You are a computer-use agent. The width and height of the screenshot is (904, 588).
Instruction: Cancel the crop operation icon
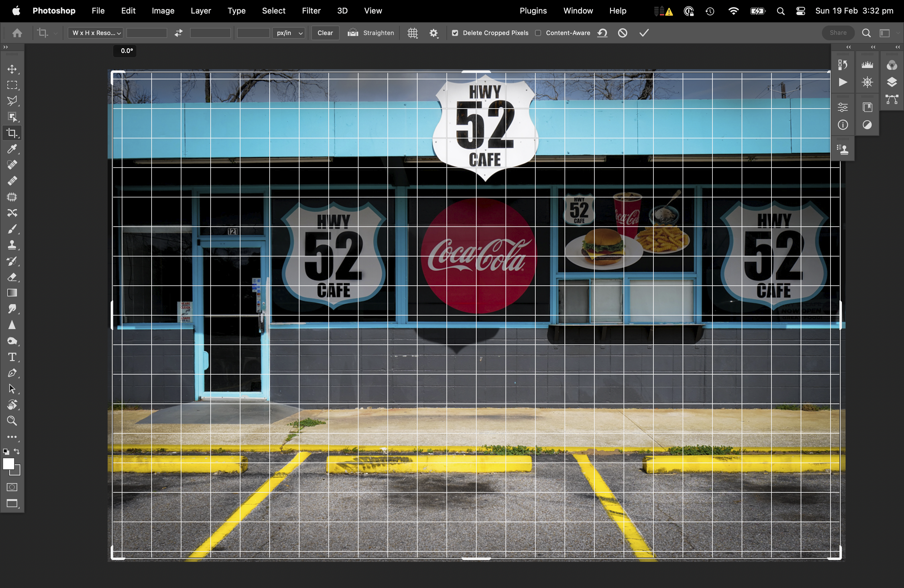623,33
